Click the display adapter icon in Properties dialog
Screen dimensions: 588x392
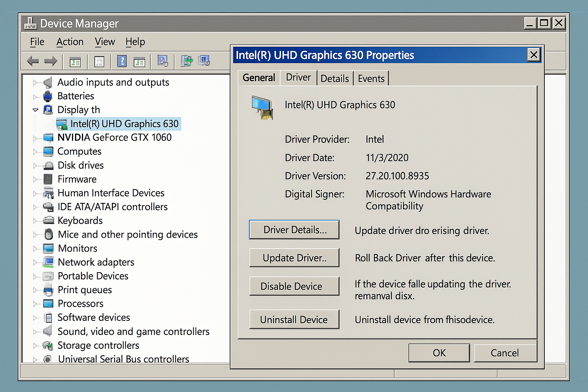click(x=263, y=108)
